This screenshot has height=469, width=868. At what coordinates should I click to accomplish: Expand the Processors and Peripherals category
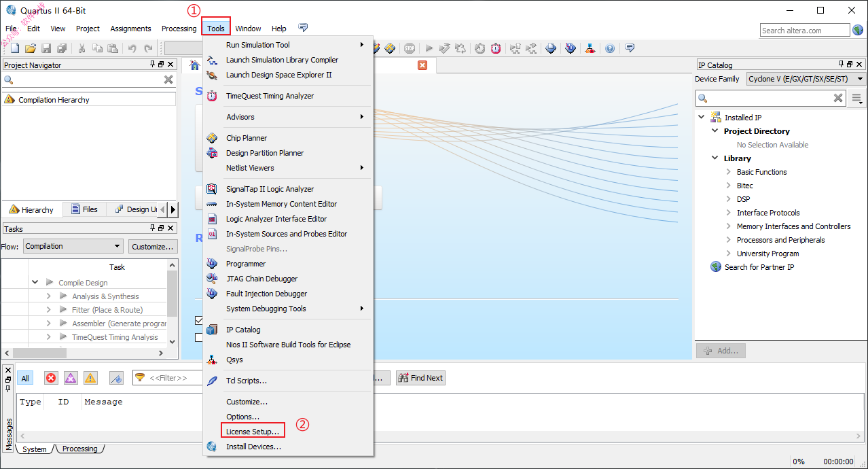(x=729, y=240)
